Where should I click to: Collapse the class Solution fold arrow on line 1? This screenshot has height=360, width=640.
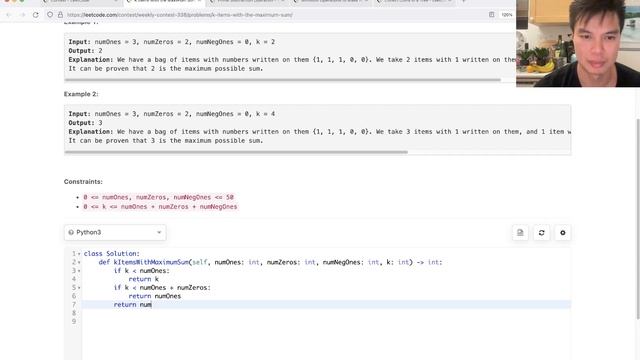[79, 254]
